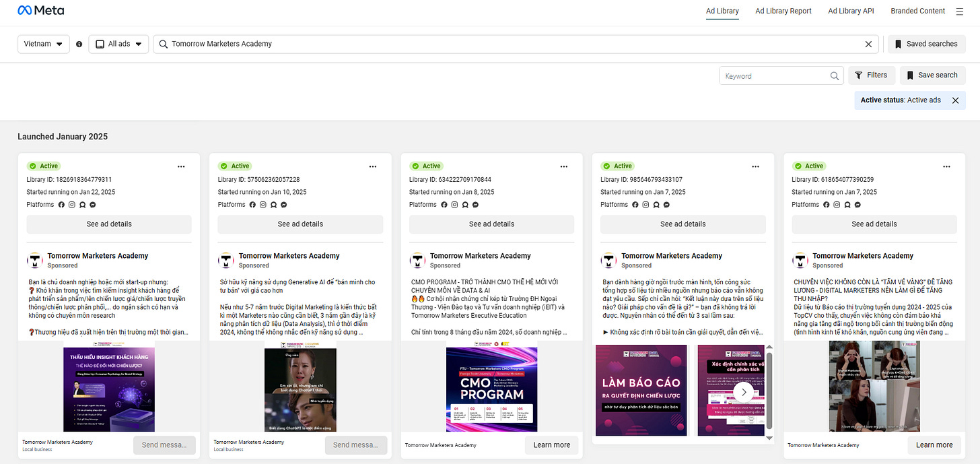Image resolution: width=980 pixels, height=464 pixels.
Task: Open the All ads category dropdown
Action: click(x=118, y=44)
